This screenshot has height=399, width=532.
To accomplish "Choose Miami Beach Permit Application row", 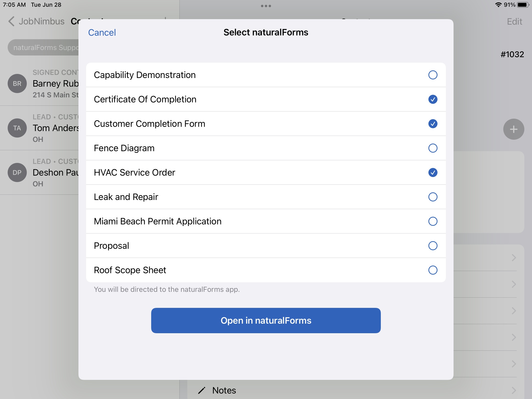I will 266,221.
